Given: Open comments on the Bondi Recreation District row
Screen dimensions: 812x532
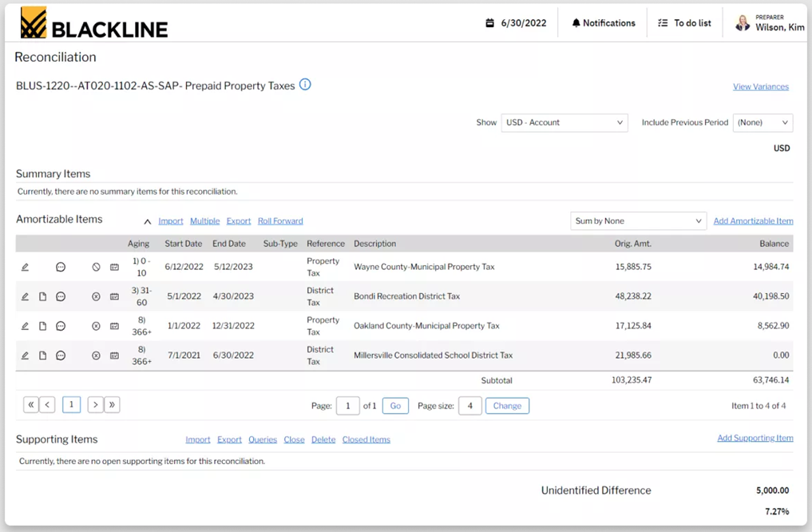Looking at the screenshot, I should point(60,296).
